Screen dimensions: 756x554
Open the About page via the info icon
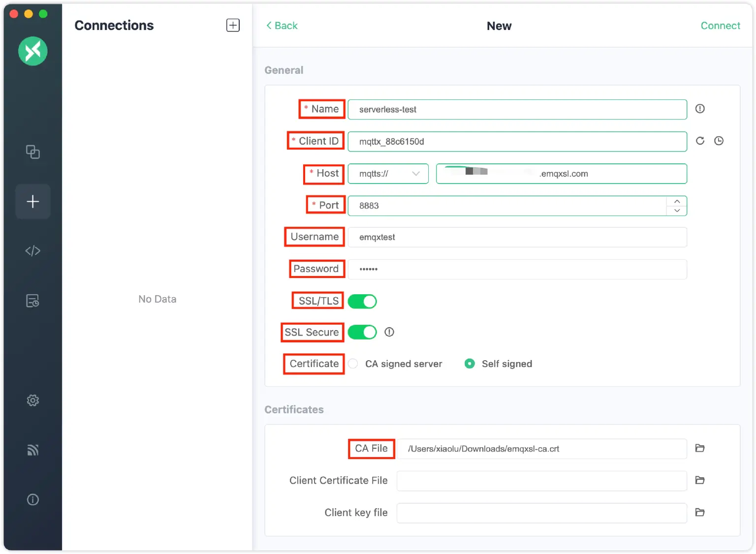pos(32,499)
